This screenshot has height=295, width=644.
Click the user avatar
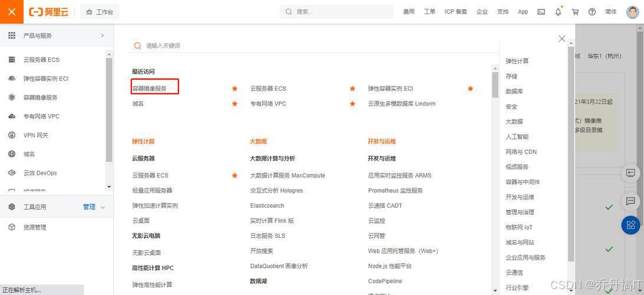pyautogui.click(x=632, y=12)
